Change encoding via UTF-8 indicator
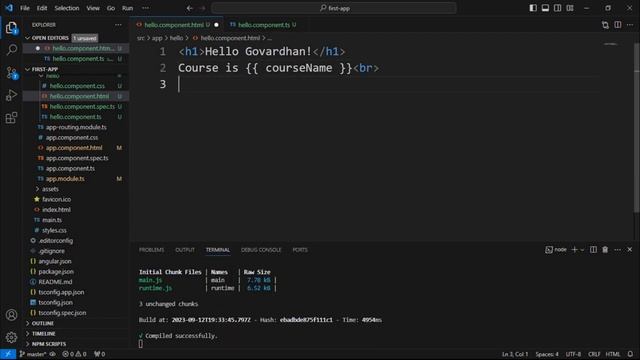The height and width of the screenshot is (360, 640). (573, 354)
